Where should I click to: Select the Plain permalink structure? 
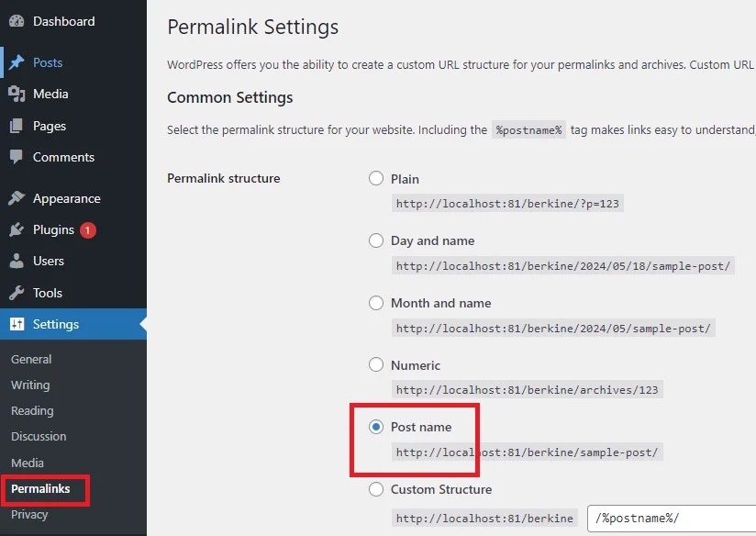[376, 178]
